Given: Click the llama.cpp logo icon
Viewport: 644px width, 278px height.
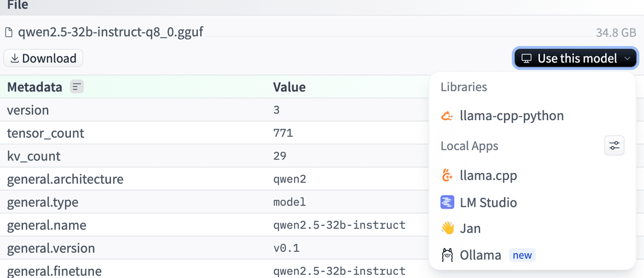Looking at the screenshot, I should click(x=447, y=175).
